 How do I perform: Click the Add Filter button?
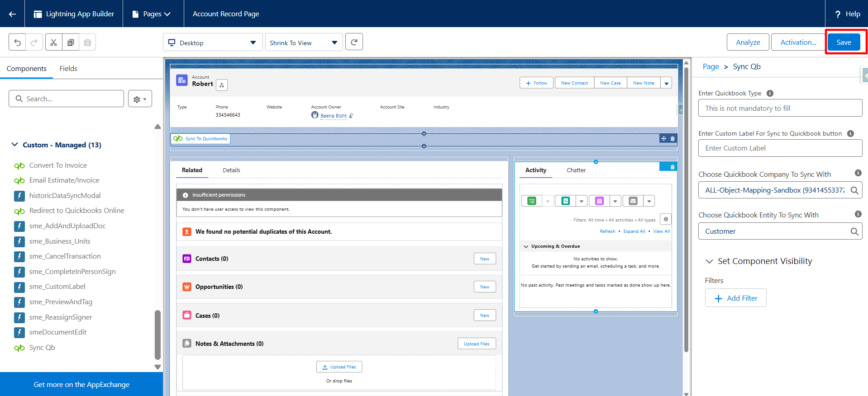735,298
